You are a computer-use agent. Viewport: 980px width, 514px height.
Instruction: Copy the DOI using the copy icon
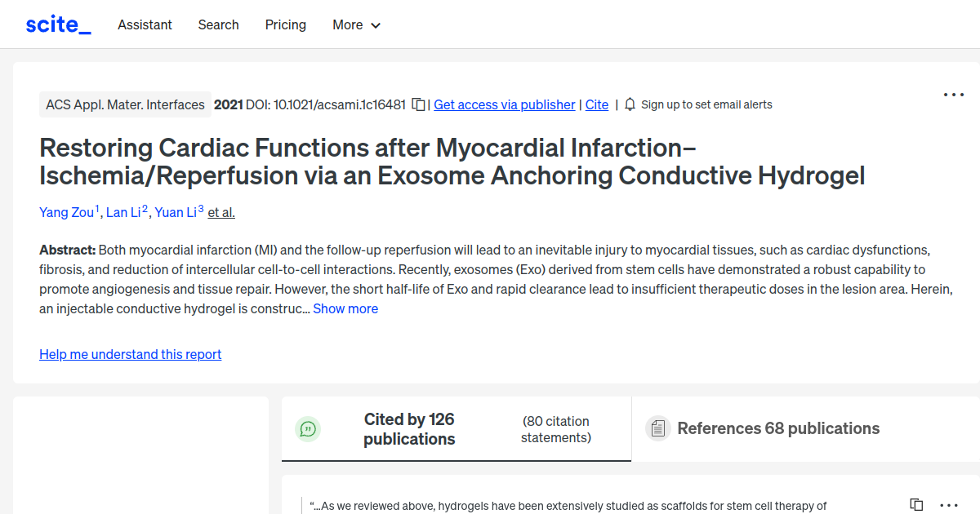418,104
